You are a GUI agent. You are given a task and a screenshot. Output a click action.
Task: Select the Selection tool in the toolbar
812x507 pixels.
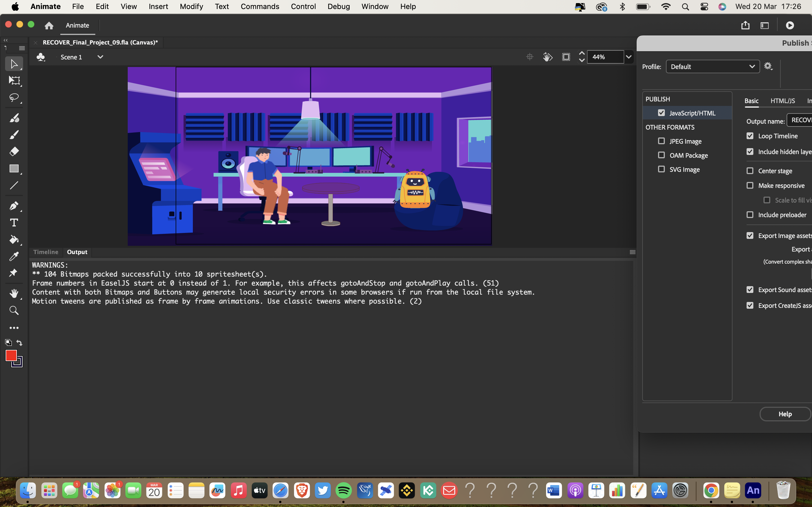pyautogui.click(x=14, y=63)
